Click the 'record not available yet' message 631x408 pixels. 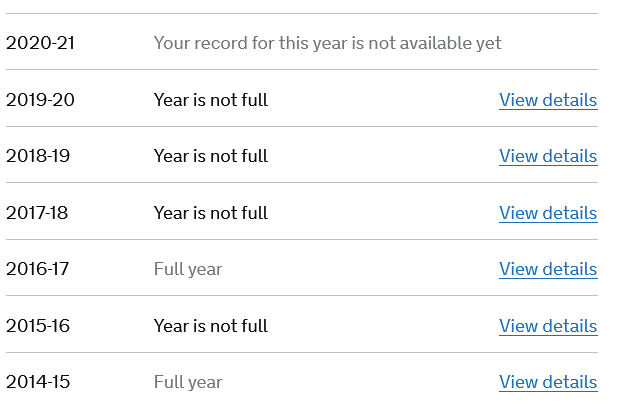[327, 43]
